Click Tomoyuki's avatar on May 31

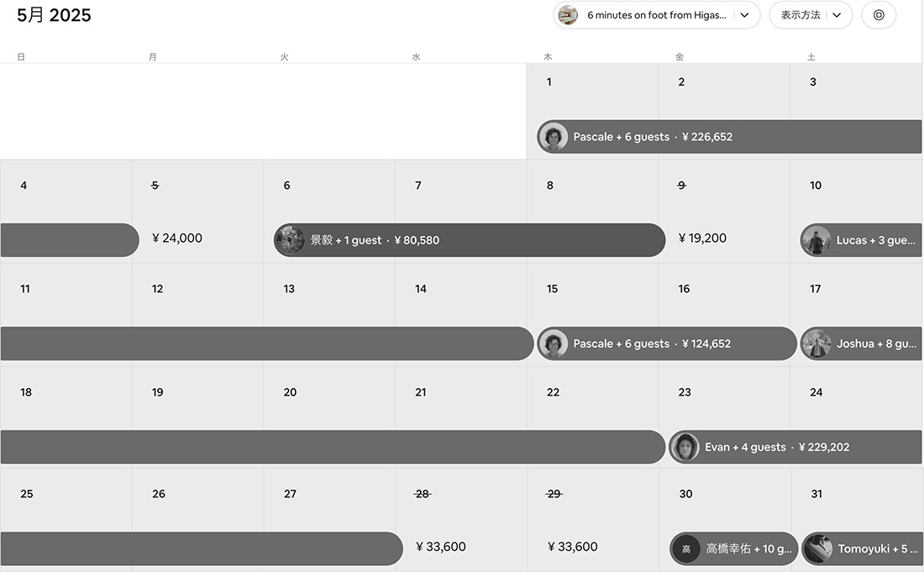point(817,549)
